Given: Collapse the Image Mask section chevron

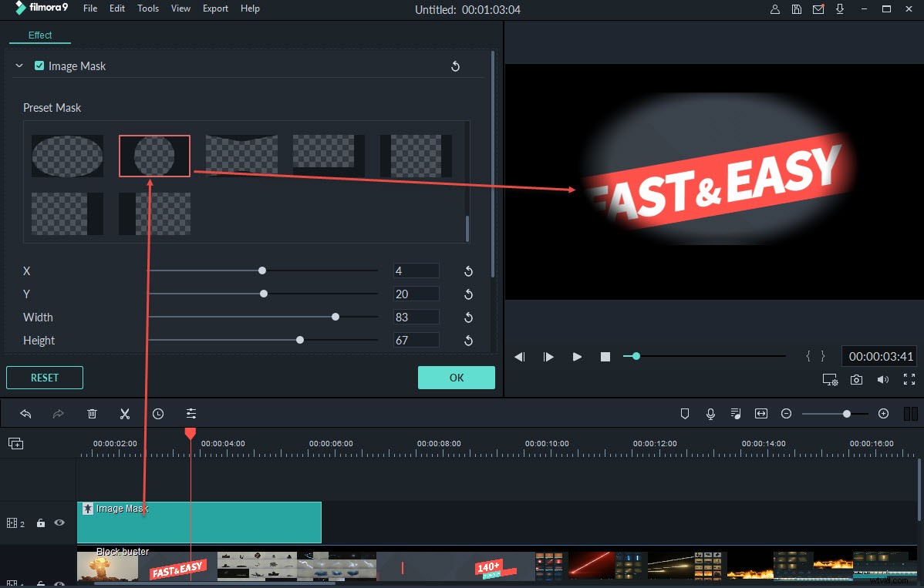Looking at the screenshot, I should [19, 66].
